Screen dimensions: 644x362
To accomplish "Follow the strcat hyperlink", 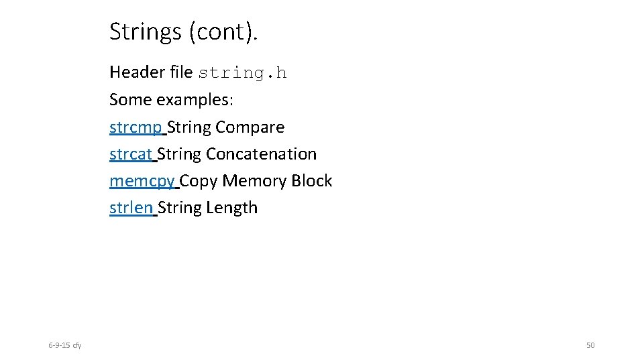I will click(131, 154).
